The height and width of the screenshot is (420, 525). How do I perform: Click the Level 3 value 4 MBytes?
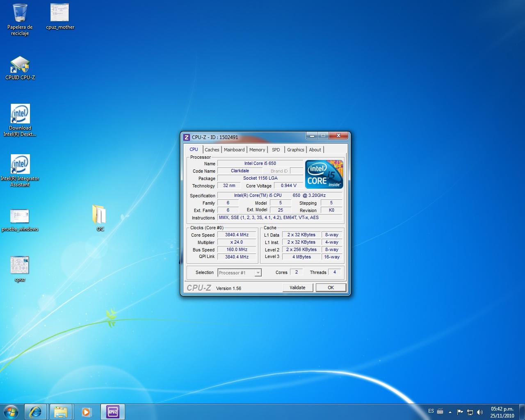click(301, 257)
